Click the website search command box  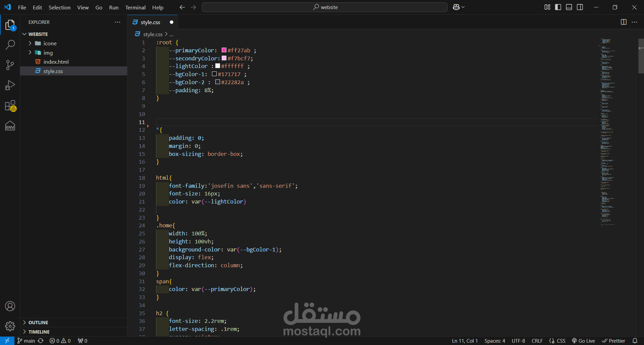coord(324,7)
